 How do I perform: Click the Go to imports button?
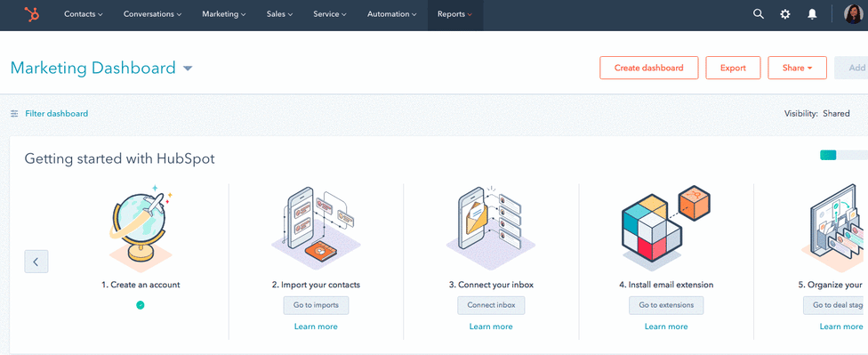coord(316,305)
